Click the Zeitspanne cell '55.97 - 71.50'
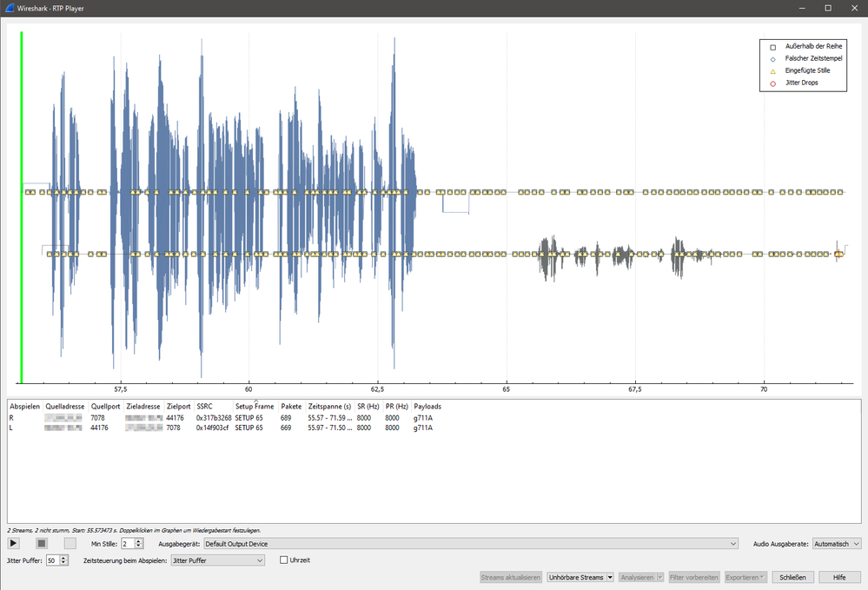This screenshot has height=590, width=868. (x=330, y=428)
